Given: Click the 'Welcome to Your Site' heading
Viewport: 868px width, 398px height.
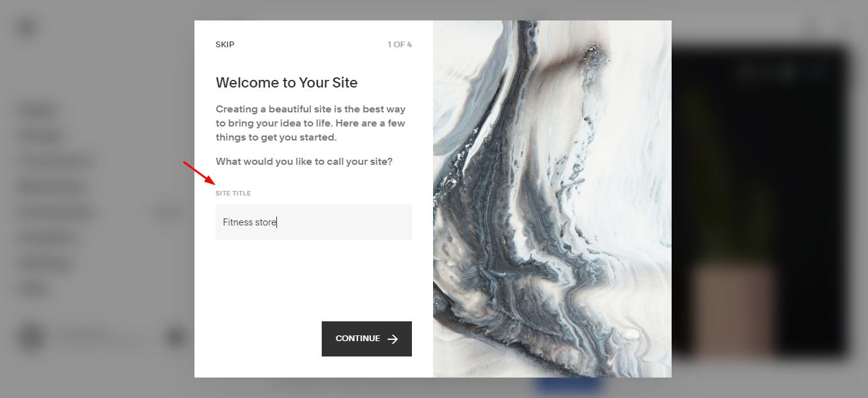Looking at the screenshot, I should point(287,82).
